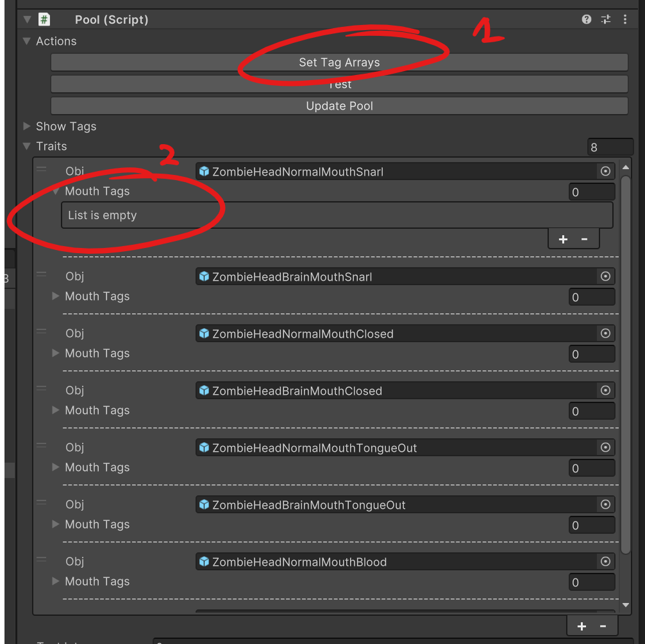Click object picker for ZombieHeadBrainMouthSnarl

(605, 277)
